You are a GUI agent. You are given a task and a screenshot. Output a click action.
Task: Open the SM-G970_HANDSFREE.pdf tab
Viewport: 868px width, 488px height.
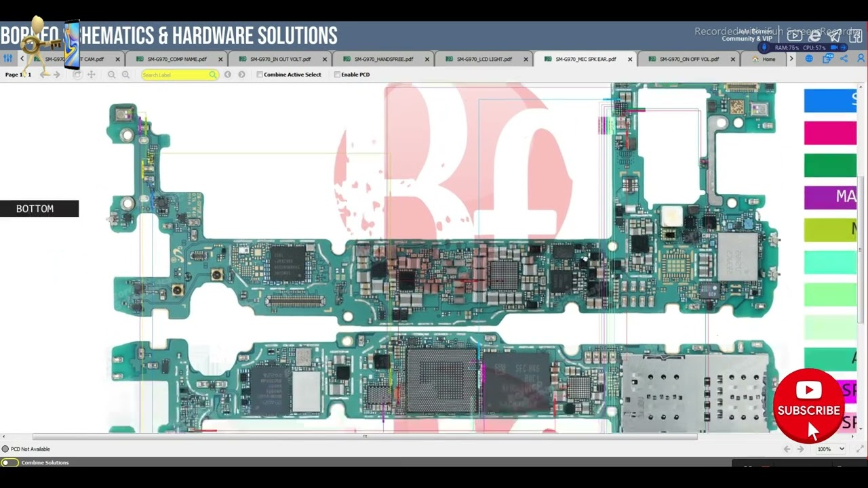pyautogui.click(x=383, y=59)
